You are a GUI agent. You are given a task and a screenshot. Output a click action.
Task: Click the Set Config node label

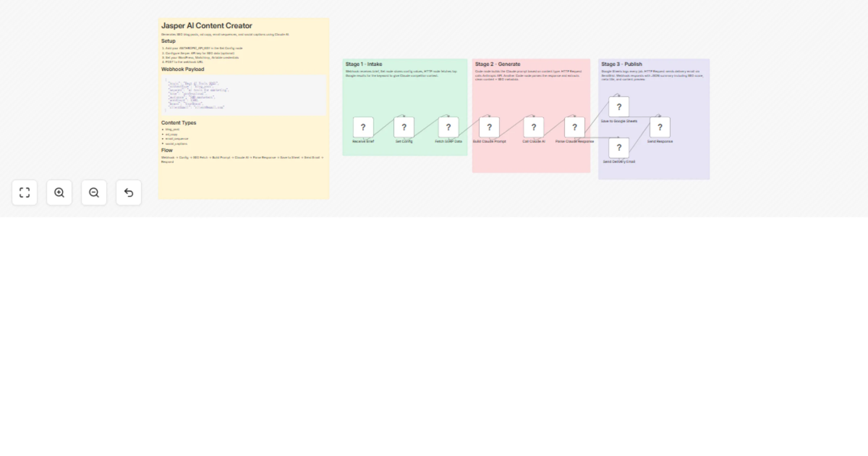click(x=404, y=142)
